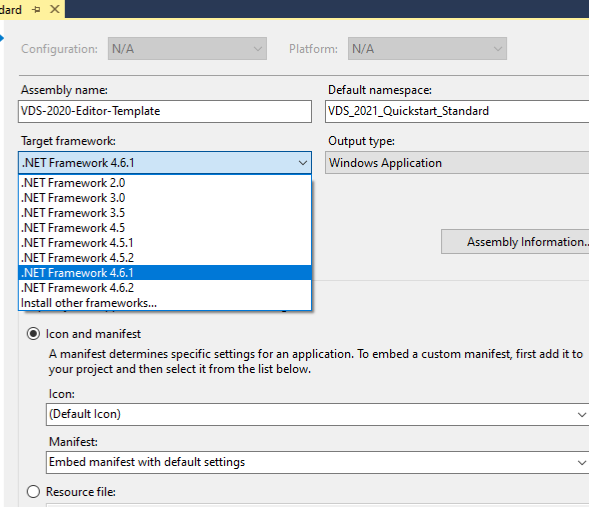Choose .NET Framework 4.5 option
This screenshot has width=589, height=507.
point(165,228)
